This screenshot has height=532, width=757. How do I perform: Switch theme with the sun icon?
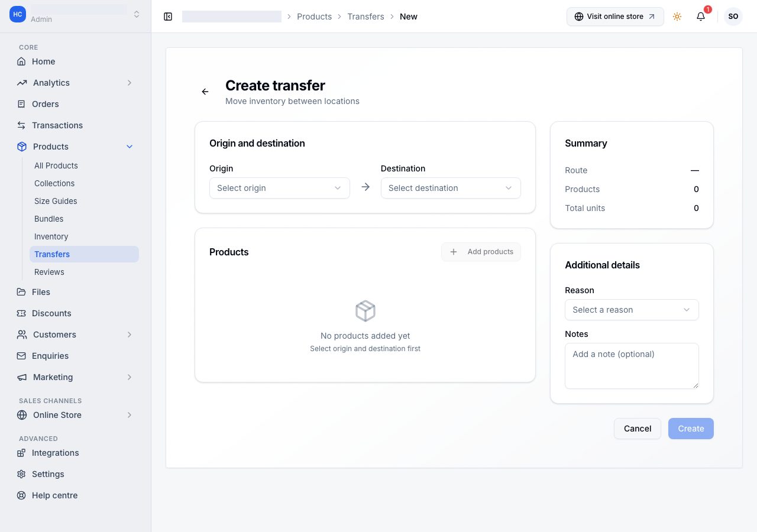pyautogui.click(x=677, y=17)
